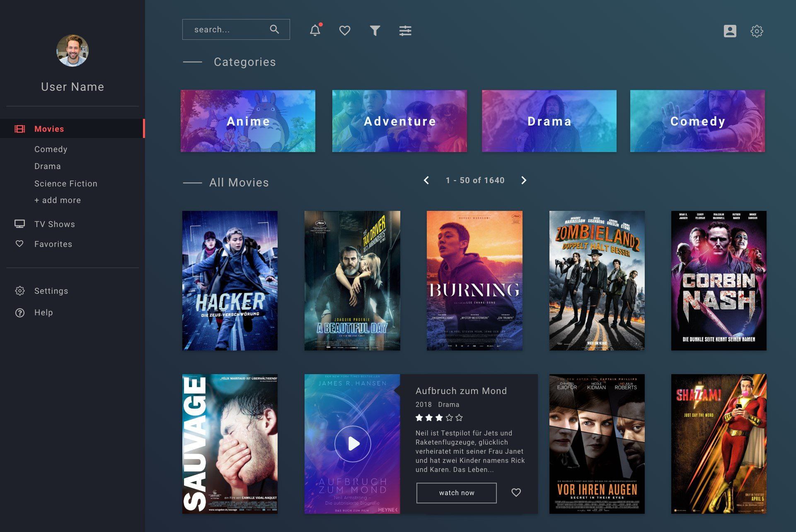Click the film strip Movies icon in sidebar
The width and height of the screenshot is (796, 532).
pyautogui.click(x=19, y=129)
